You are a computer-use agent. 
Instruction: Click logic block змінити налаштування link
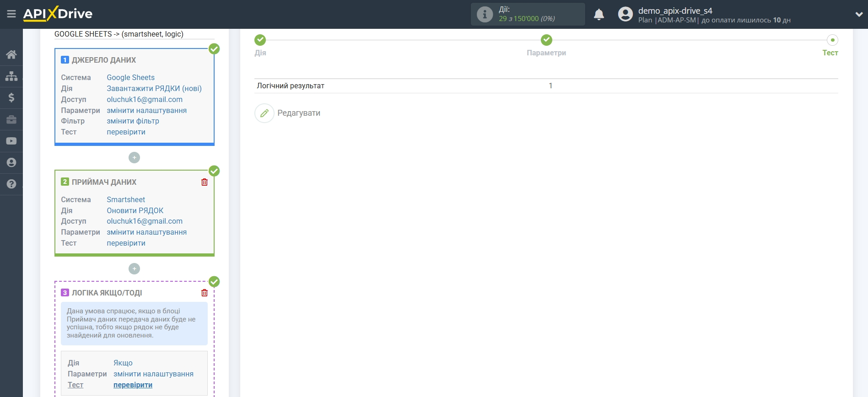(x=153, y=374)
